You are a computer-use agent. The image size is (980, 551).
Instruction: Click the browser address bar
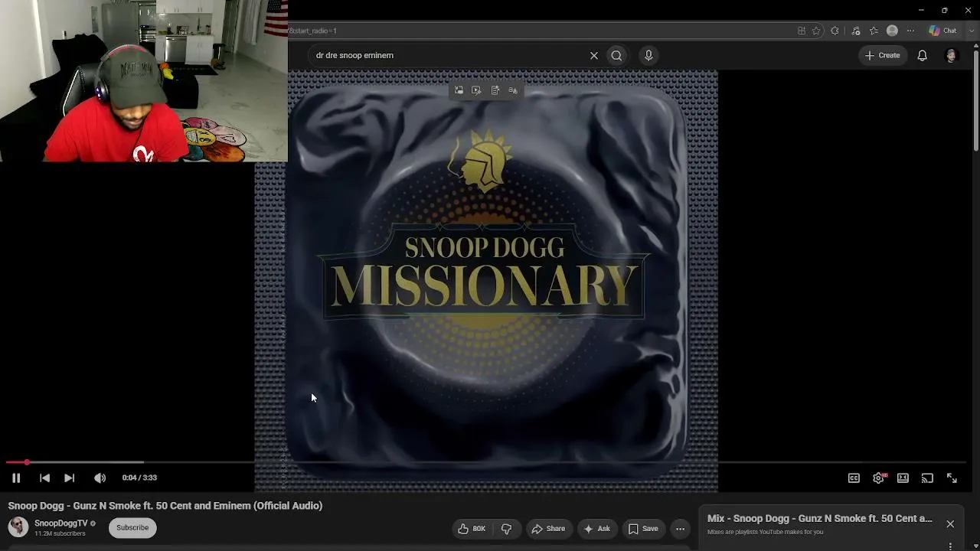click(540, 31)
